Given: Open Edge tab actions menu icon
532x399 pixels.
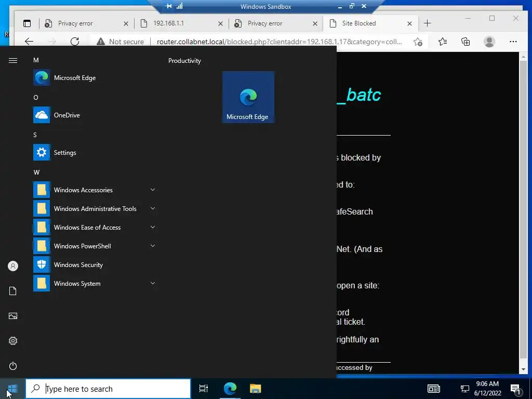Looking at the screenshot, I should coord(27,23).
